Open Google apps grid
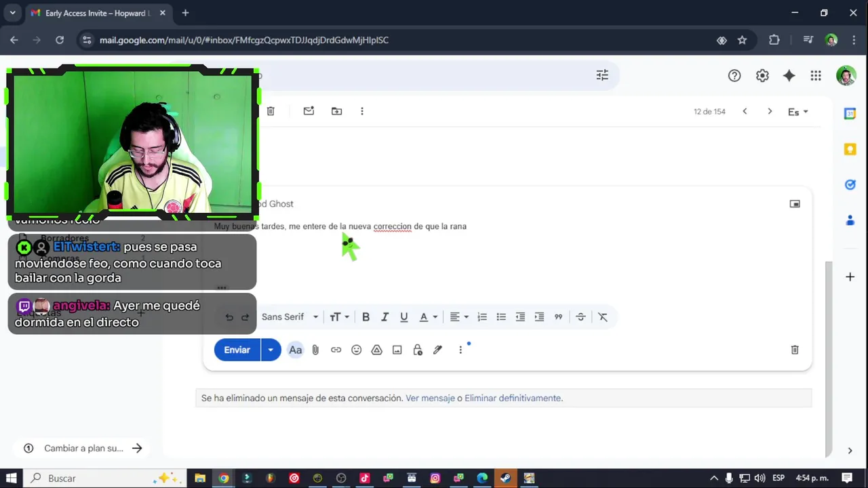This screenshot has width=868, height=488. click(x=816, y=76)
